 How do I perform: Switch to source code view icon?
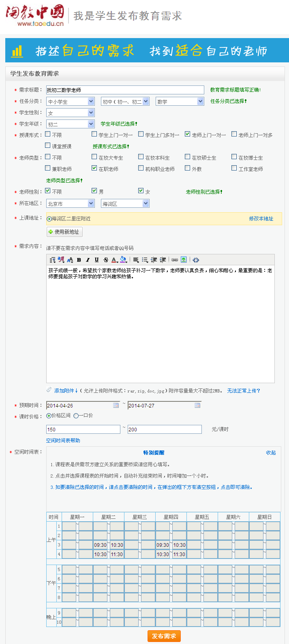tap(196, 260)
